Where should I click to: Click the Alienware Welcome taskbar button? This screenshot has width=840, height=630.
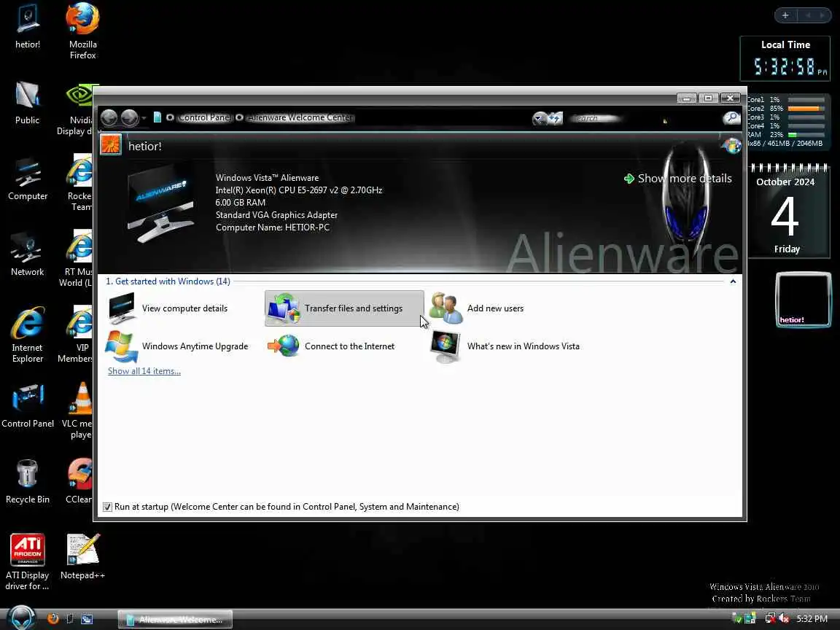point(175,619)
